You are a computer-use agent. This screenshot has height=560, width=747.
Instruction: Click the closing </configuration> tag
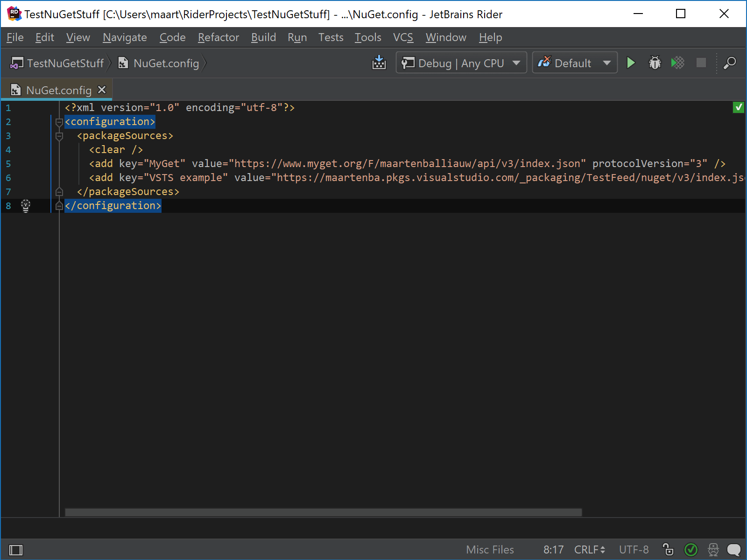113,206
